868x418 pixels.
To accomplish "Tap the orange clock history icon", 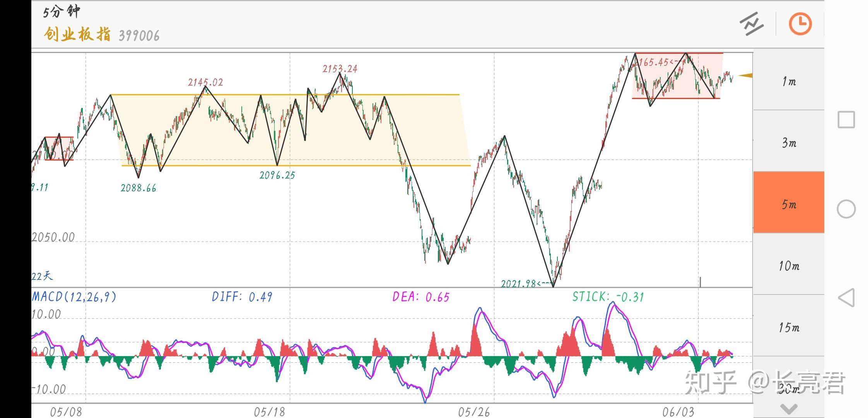I will point(800,24).
